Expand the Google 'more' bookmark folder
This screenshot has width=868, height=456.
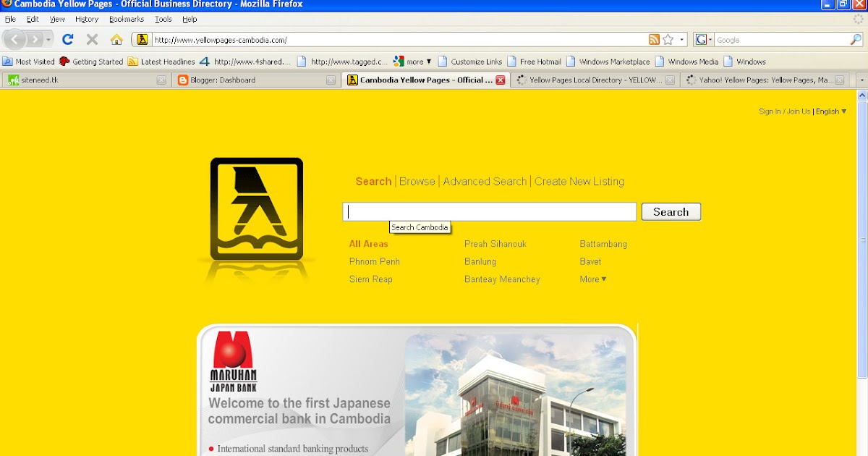point(412,62)
